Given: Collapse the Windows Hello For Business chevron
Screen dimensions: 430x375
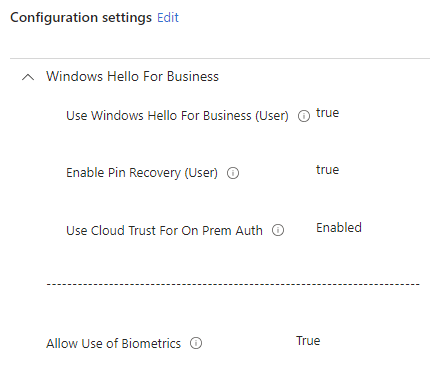Looking at the screenshot, I should point(28,77).
